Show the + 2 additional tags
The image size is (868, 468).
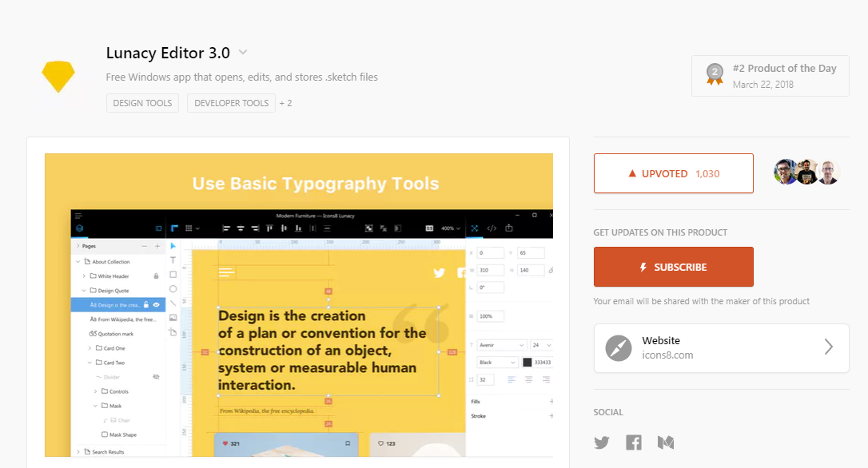[285, 104]
